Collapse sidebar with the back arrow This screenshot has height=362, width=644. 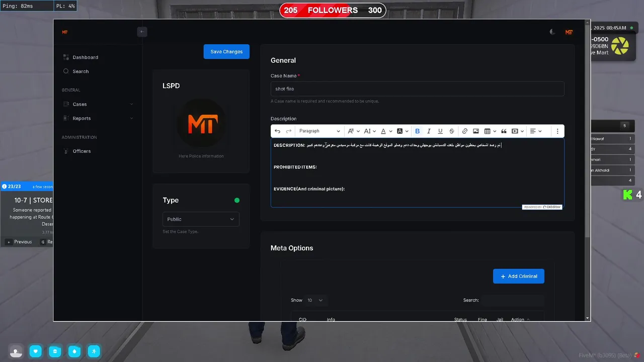[142, 32]
